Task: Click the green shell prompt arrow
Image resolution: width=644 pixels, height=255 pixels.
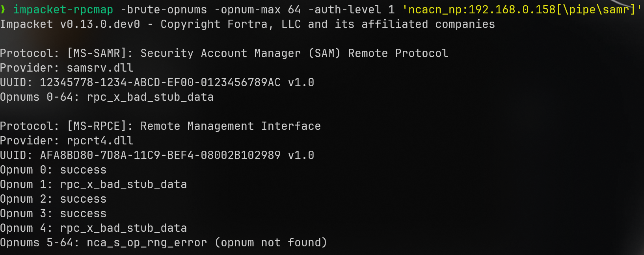Action: click(3, 9)
